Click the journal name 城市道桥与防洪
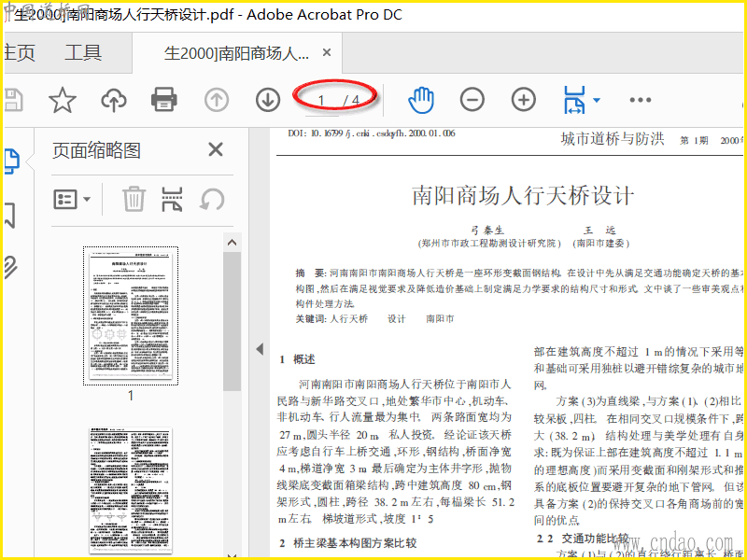747x560 pixels. point(613,138)
